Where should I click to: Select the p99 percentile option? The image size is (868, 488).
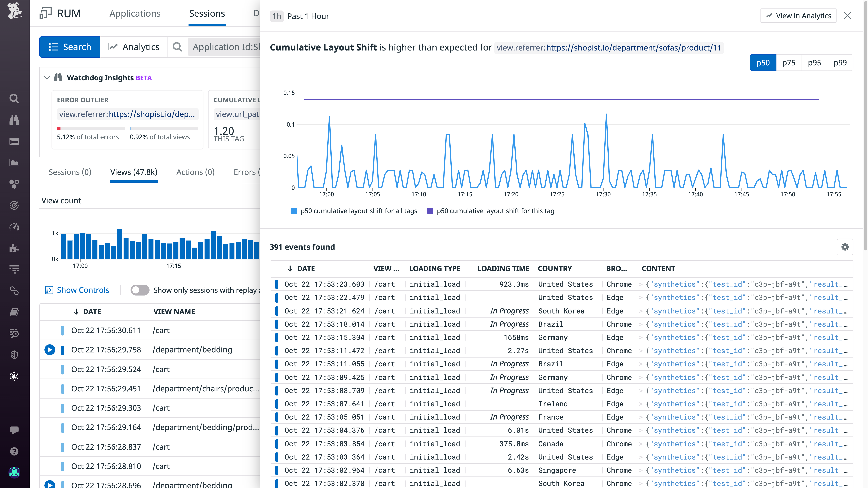pyautogui.click(x=840, y=63)
